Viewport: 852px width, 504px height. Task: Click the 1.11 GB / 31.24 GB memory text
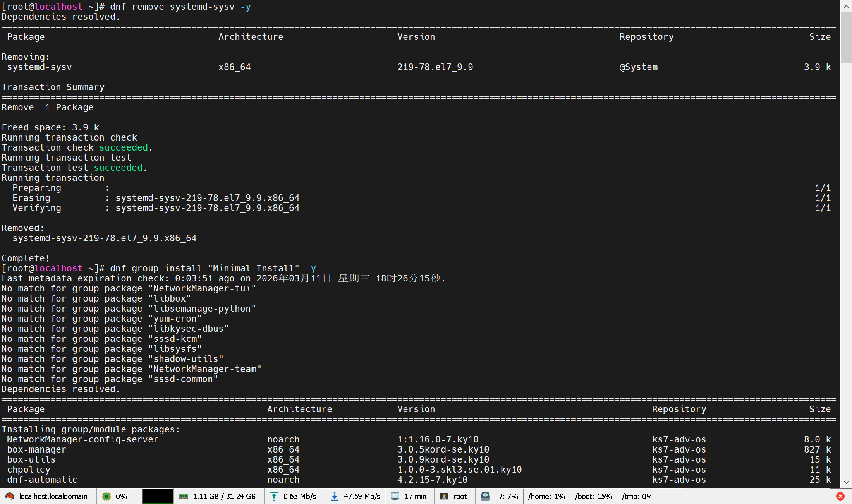pyautogui.click(x=224, y=496)
